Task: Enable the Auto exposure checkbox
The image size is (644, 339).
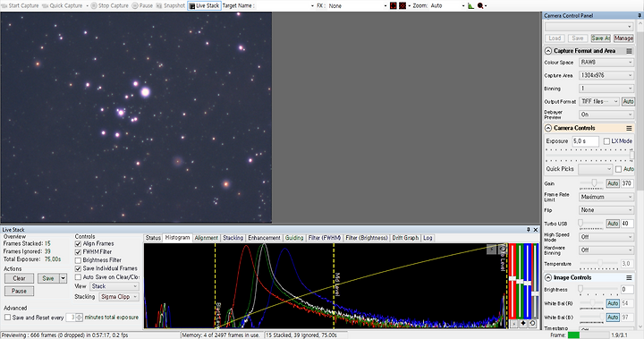Action: coord(619,169)
